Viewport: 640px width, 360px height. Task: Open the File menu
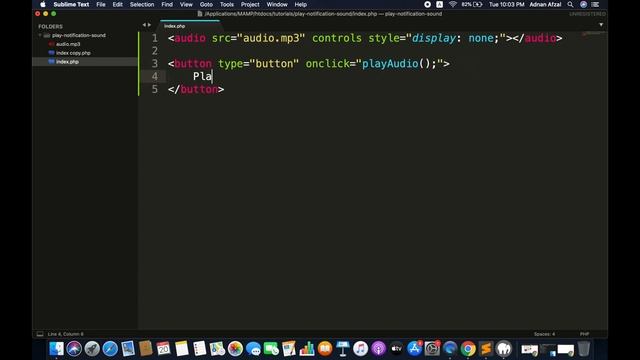click(101, 4)
